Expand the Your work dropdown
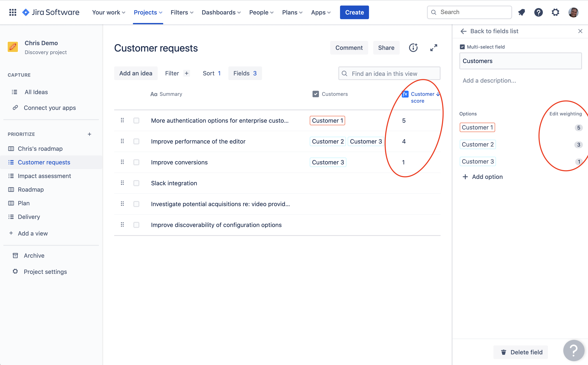 (x=109, y=12)
